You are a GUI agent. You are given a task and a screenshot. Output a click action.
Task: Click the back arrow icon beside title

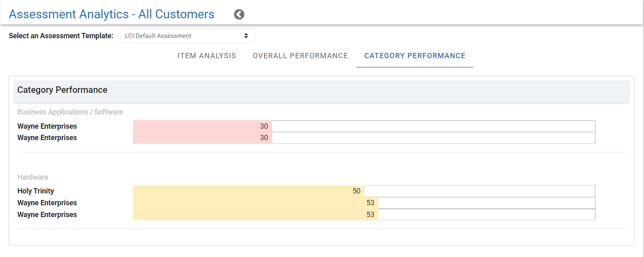pyautogui.click(x=239, y=15)
